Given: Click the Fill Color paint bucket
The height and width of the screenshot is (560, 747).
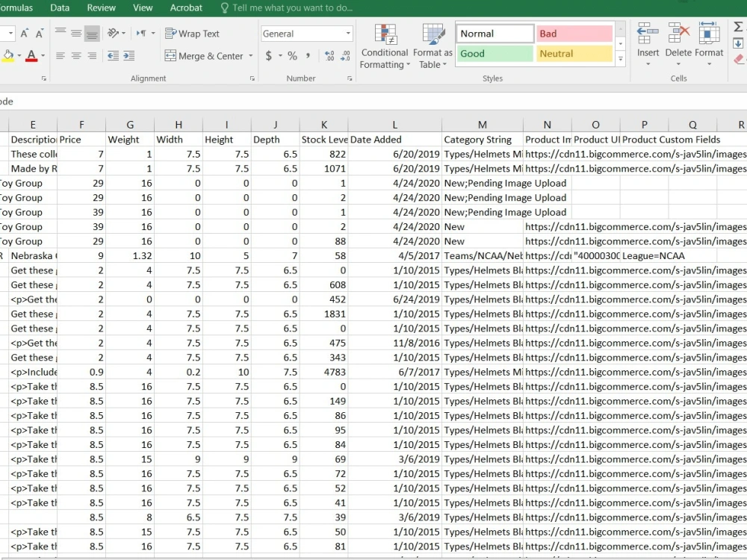Looking at the screenshot, I should tap(8, 56).
